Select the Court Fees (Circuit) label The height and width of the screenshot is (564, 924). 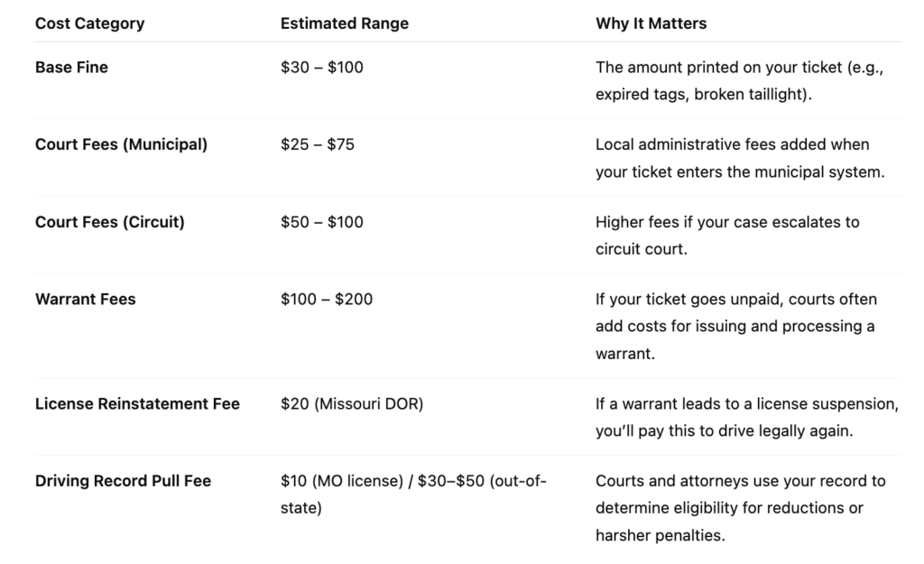[109, 222]
